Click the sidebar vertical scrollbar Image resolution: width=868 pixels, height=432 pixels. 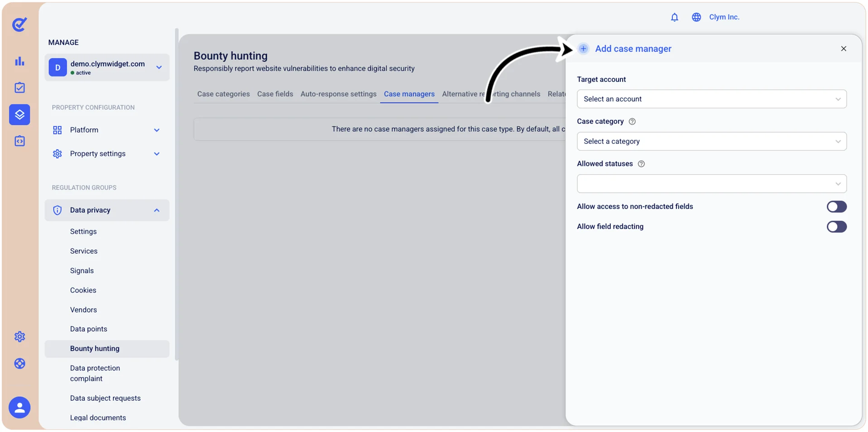click(x=177, y=195)
